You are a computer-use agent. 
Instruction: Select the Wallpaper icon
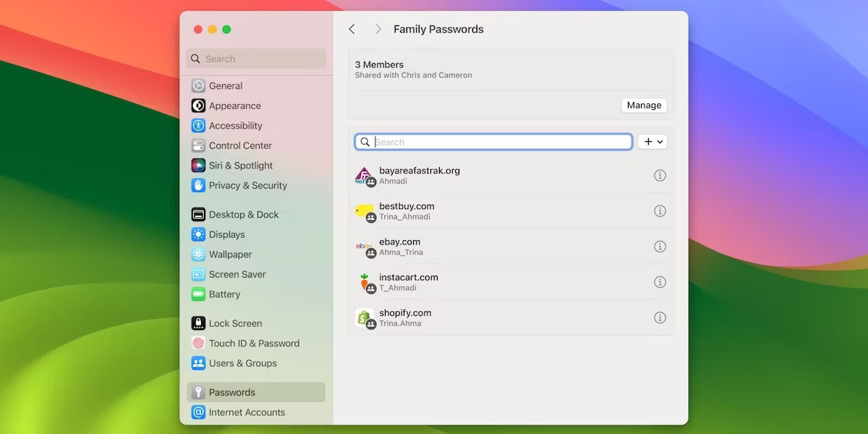pos(198,255)
